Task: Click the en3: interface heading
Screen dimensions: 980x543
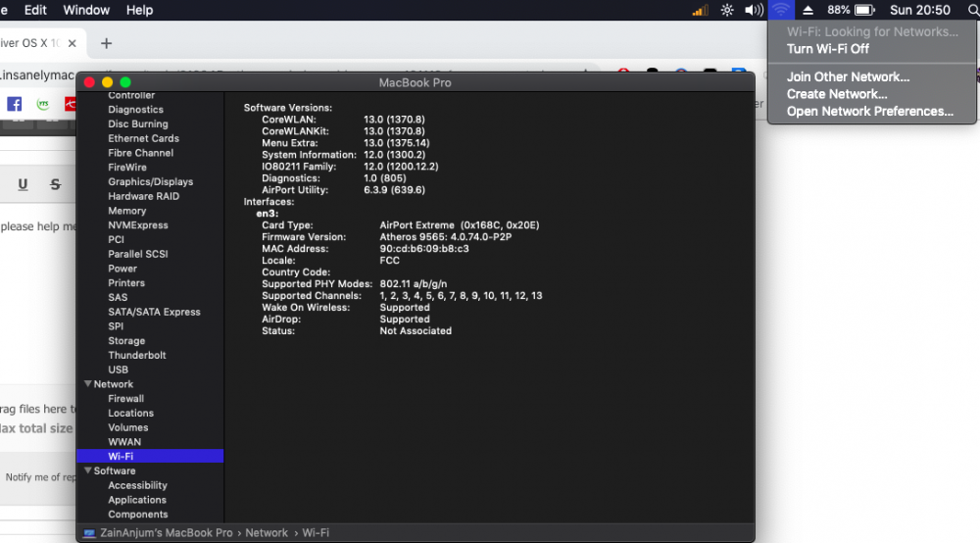Action: 268,214
